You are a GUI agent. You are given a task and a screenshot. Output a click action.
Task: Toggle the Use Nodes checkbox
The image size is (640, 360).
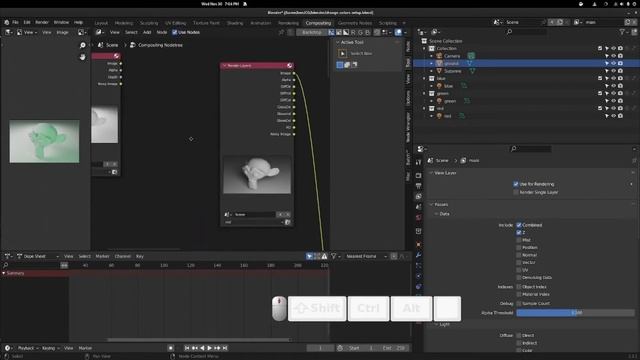(175, 32)
